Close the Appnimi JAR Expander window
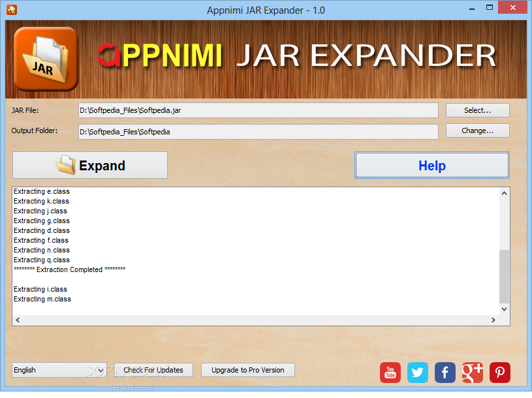Viewport: 532px width, 398px height. 513,7
